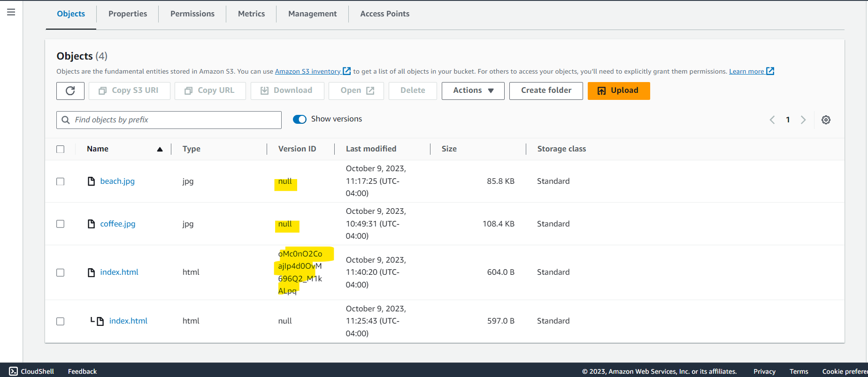Screen dimensions: 868x377
Task: Click the Storage class column header
Action: pos(561,149)
